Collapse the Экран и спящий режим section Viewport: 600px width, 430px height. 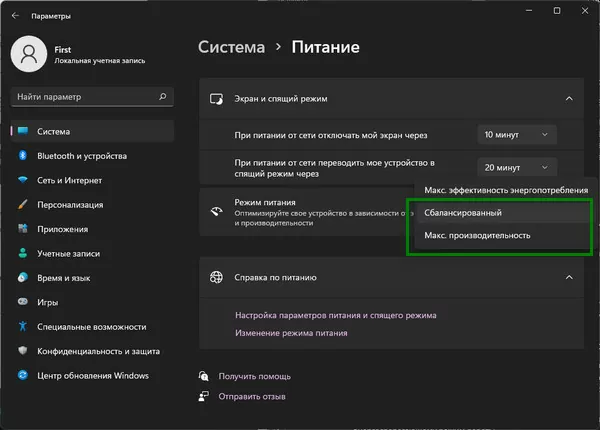pyautogui.click(x=569, y=99)
